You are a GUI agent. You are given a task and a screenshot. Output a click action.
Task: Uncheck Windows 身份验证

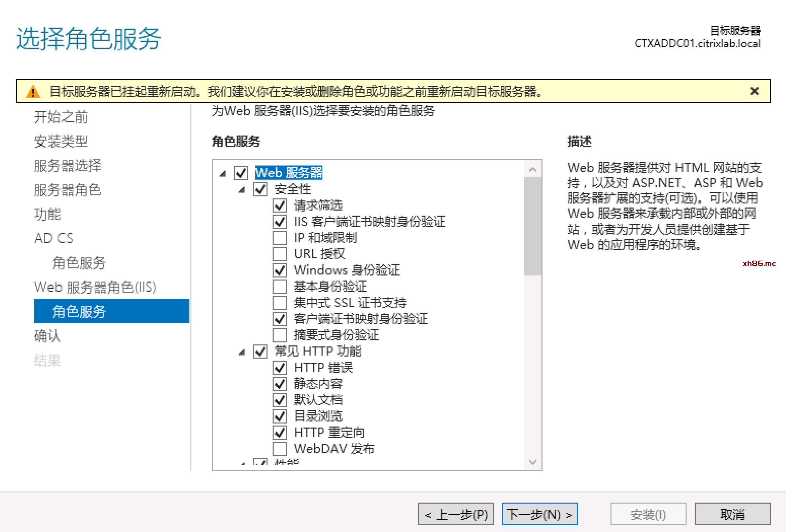coord(280,270)
